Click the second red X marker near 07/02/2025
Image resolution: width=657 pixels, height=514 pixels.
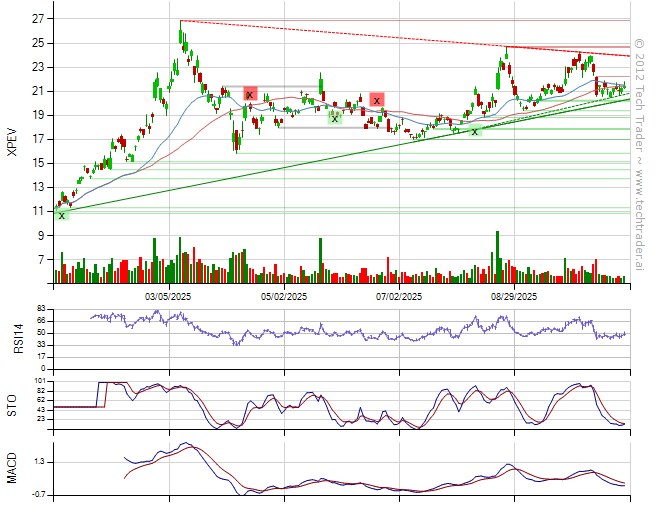376,100
